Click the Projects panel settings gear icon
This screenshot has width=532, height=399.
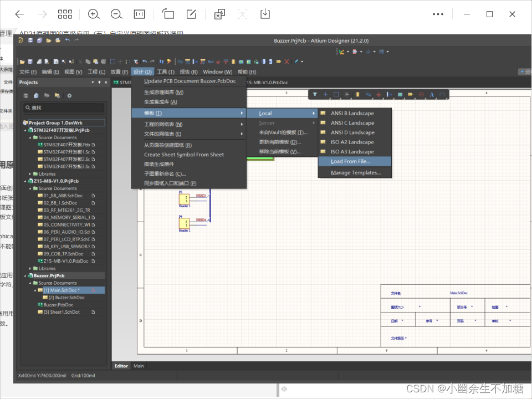coord(69,96)
